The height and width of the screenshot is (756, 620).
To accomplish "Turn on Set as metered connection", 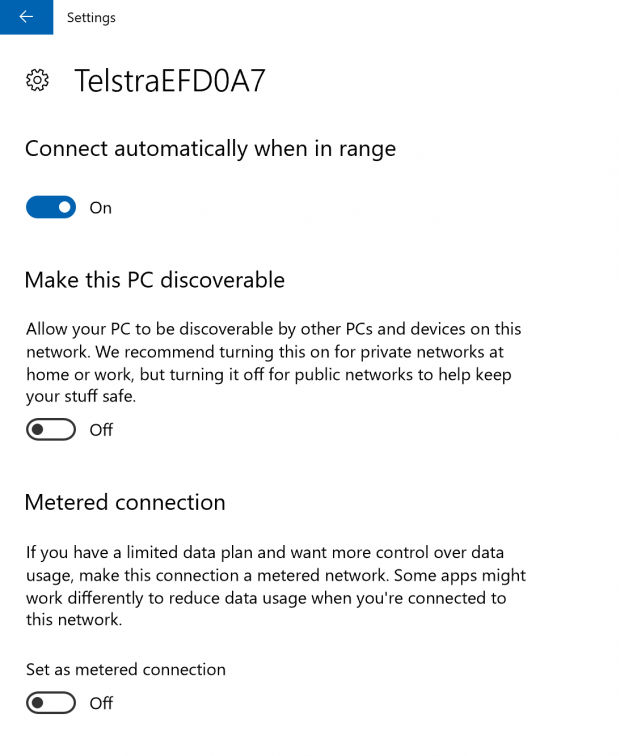I will tap(51, 703).
